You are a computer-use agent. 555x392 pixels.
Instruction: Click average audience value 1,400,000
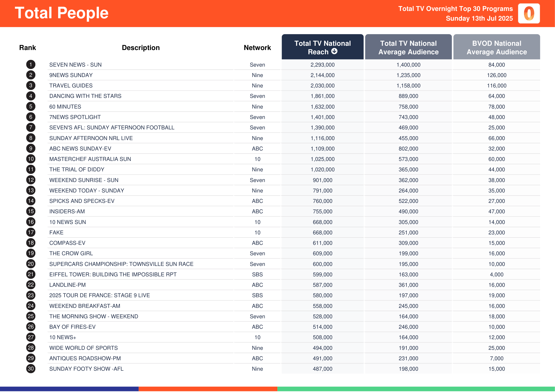tap(408, 65)
